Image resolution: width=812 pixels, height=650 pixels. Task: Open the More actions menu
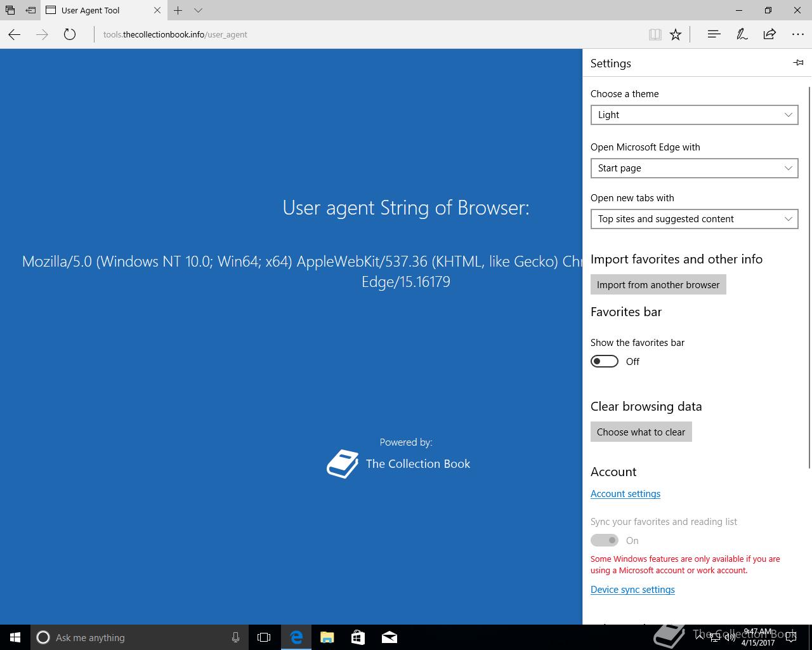[x=797, y=34]
